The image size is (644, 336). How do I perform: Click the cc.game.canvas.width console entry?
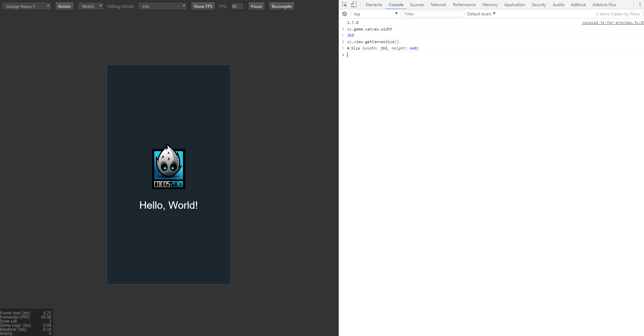click(x=370, y=29)
